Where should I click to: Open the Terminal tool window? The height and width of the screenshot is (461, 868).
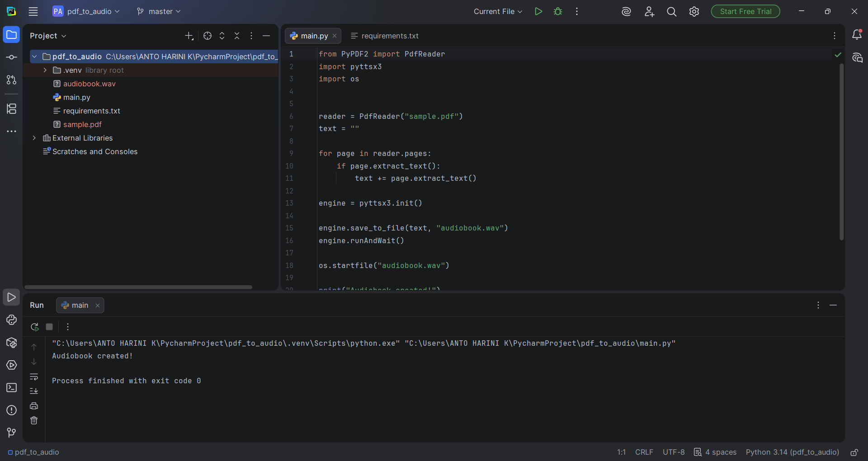coord(11,388)
